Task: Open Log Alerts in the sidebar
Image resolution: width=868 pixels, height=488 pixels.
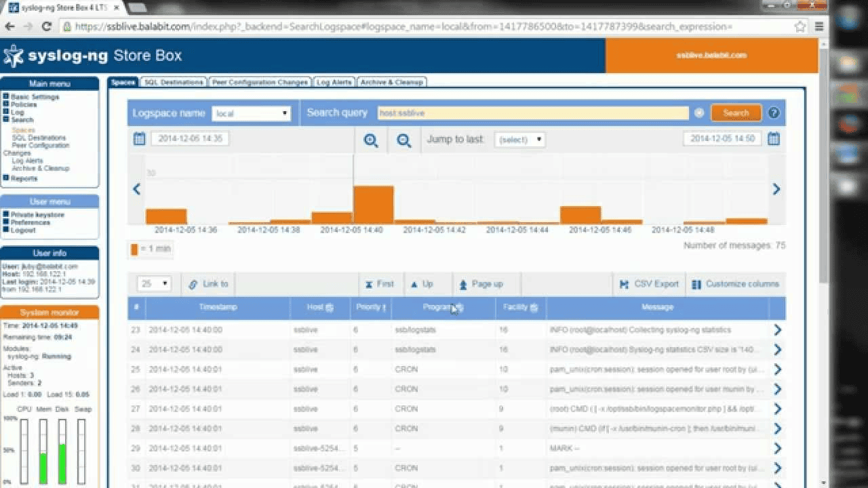Action: 28,161
